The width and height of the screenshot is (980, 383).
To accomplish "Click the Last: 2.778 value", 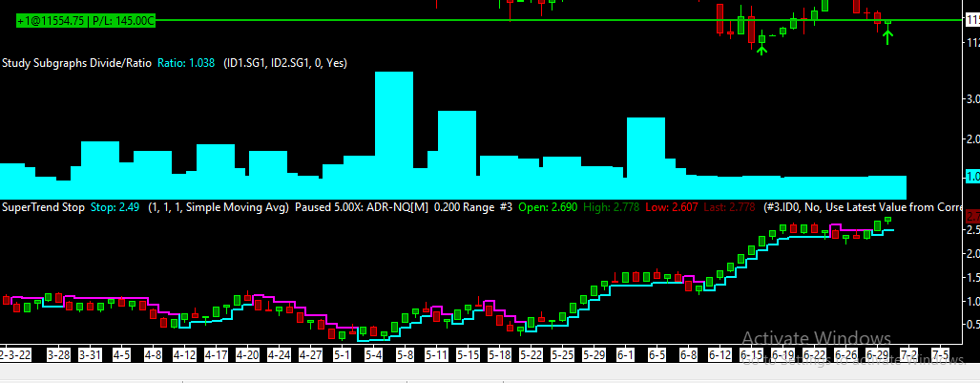I will coord(729,207).
